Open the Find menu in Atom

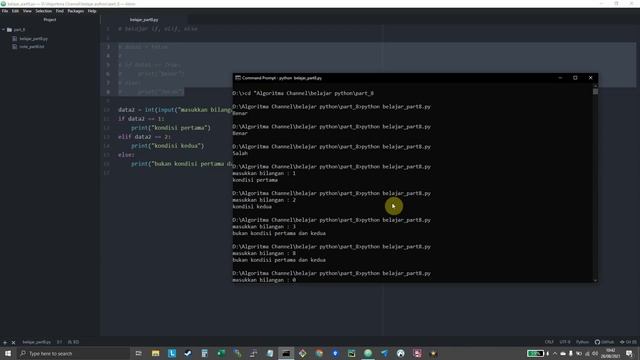60,11
